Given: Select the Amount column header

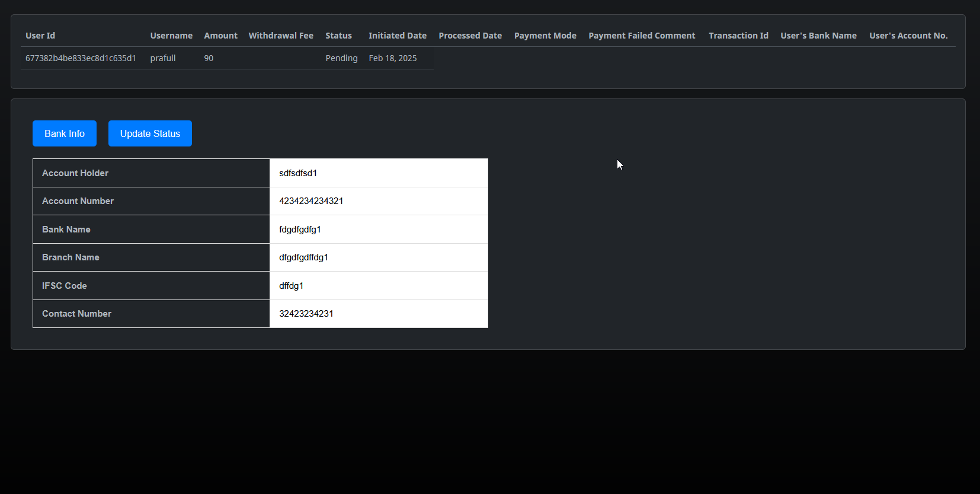Looking at the screenshot, I should 220,36.
